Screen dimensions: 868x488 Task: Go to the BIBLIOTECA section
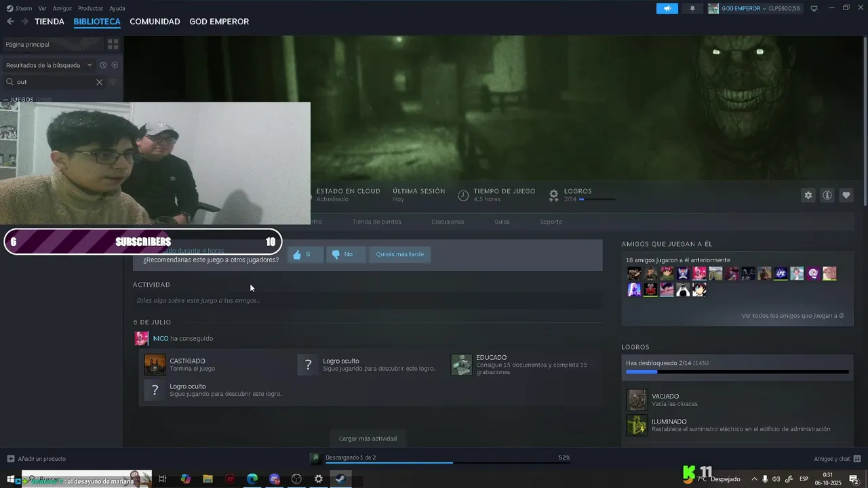click(97, 22)
